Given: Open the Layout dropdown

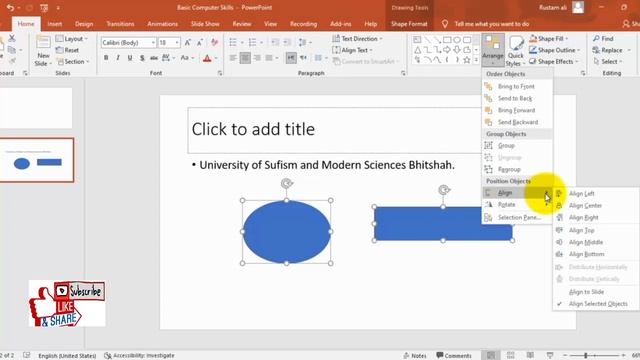Looking at the screenshot, I should [72, 39].
